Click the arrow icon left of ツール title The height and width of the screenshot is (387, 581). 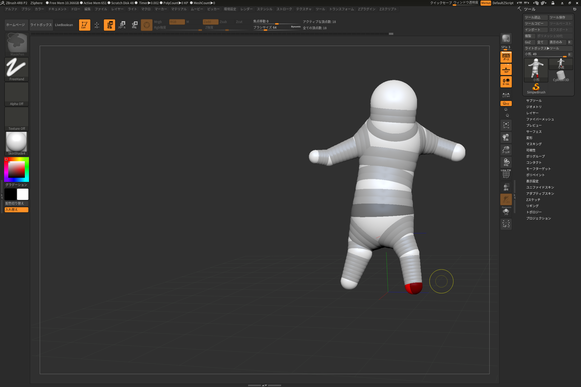click(x=519, y=9)
